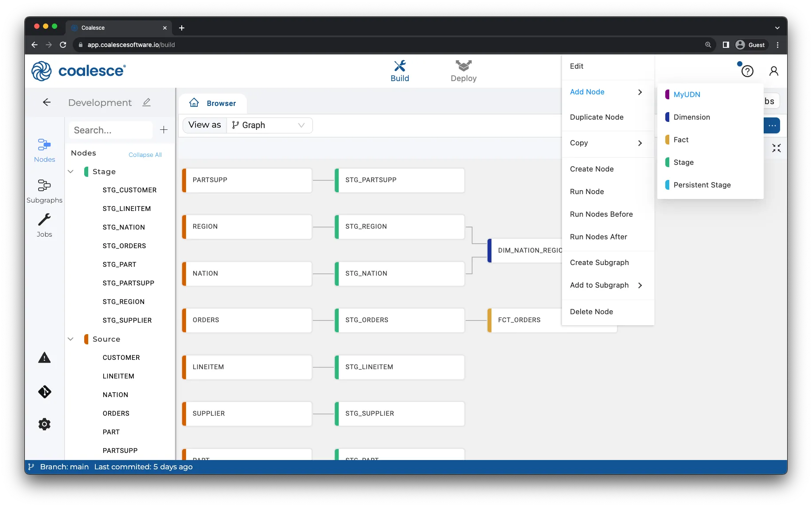
Task: Choose Duplicate Node from context menu
Action: (x=597, y=117)
